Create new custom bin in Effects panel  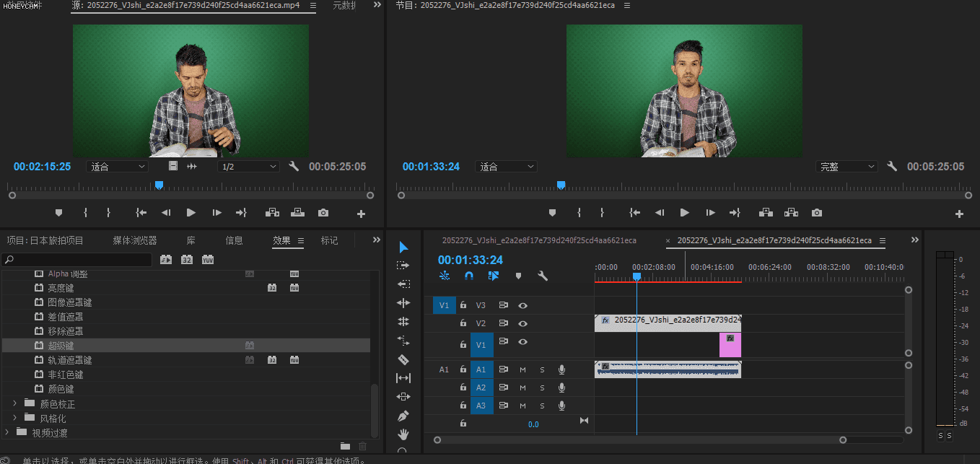coord(345,447)
